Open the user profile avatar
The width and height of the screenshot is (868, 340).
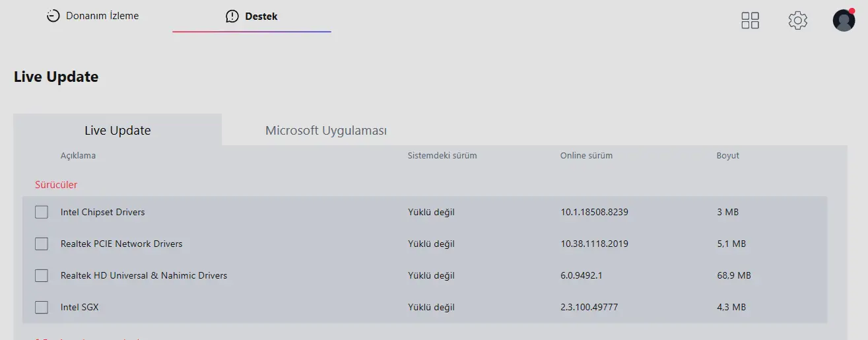click(844, 20)
